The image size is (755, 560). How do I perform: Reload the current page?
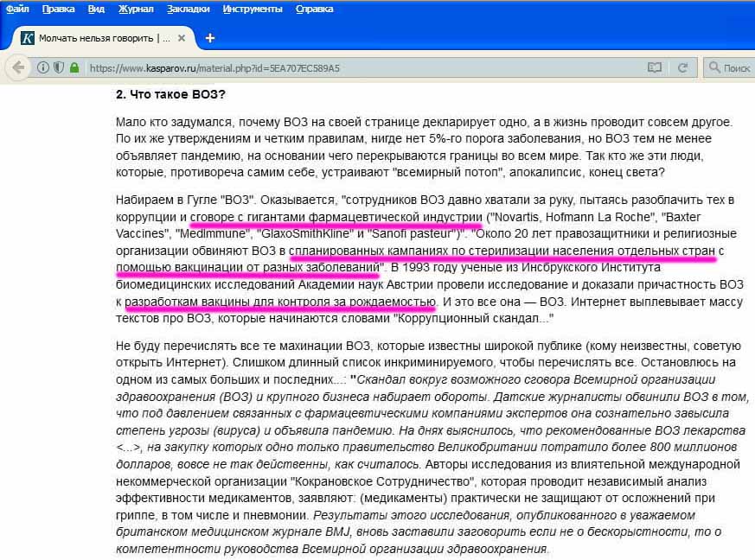(x=682, y=67)
